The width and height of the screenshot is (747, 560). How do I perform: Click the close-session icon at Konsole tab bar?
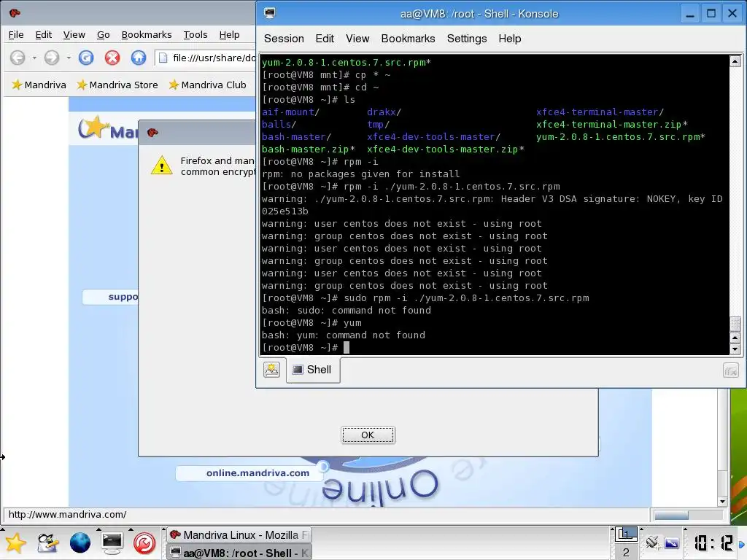click(x=731, y=370)
